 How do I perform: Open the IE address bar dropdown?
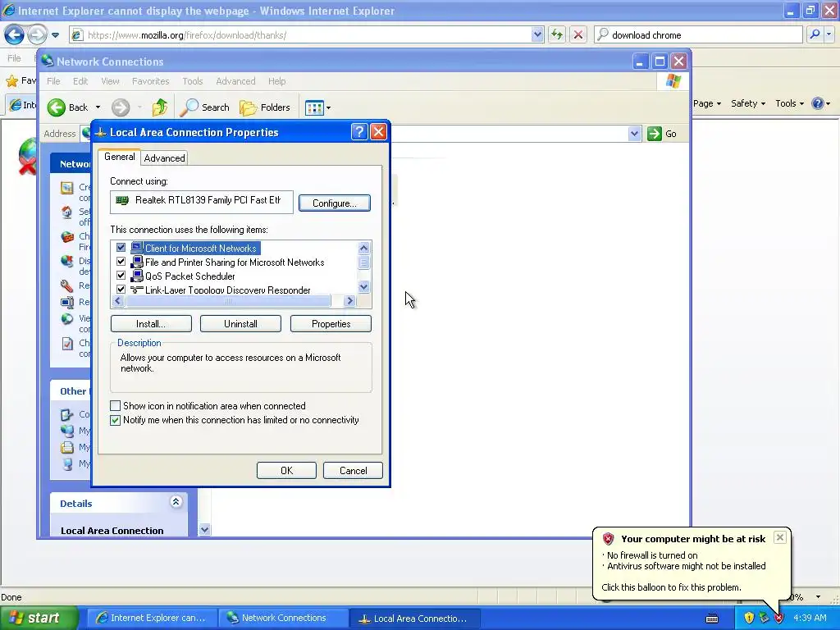537,34
